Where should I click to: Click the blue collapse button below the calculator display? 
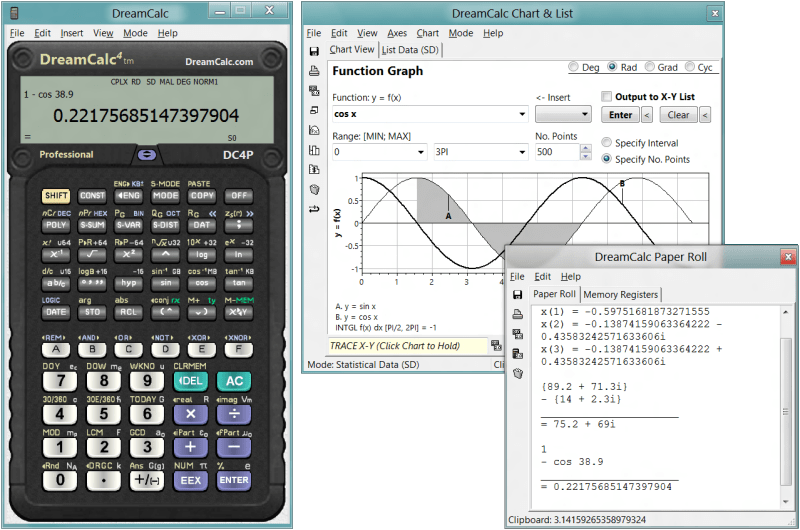click(147, 154)
